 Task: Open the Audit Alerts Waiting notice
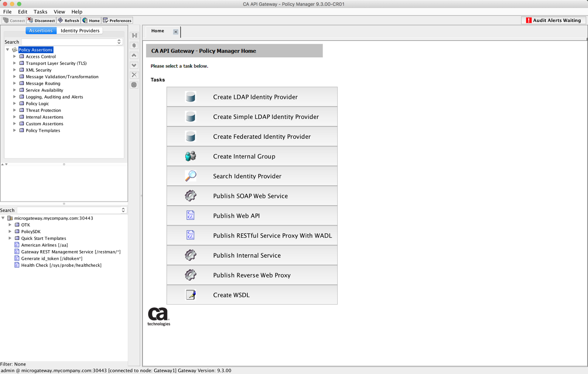554,20
